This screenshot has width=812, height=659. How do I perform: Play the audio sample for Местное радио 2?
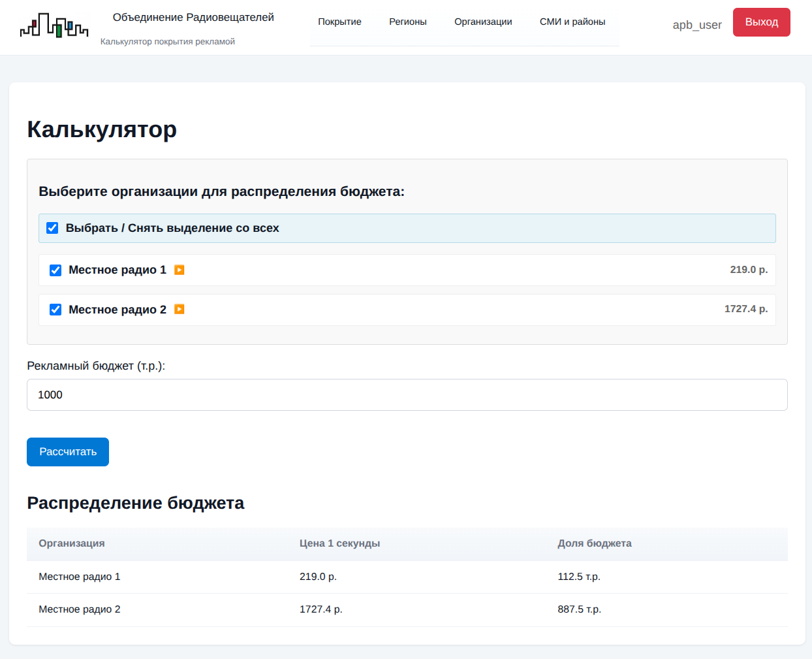click(x=180, y=310)
